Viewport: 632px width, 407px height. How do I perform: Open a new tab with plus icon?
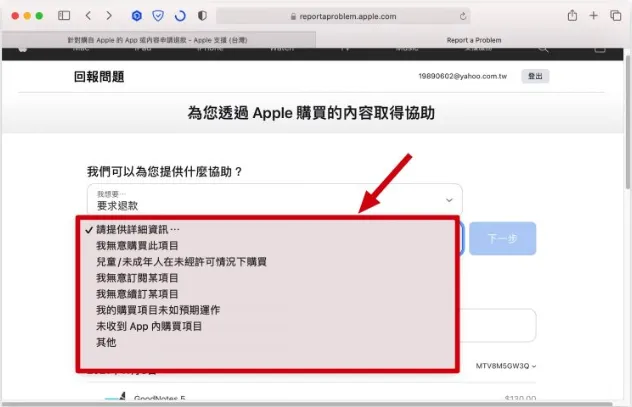point(595,16)
